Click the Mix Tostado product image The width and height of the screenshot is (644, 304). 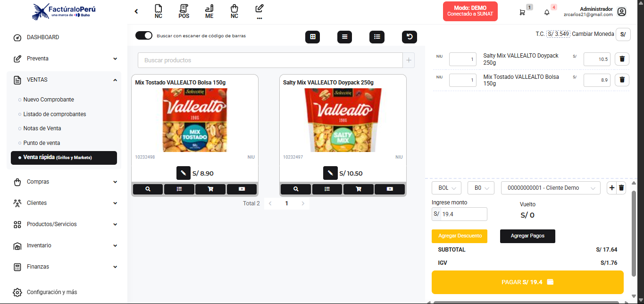pyautogui.click(x=195, y=120)
